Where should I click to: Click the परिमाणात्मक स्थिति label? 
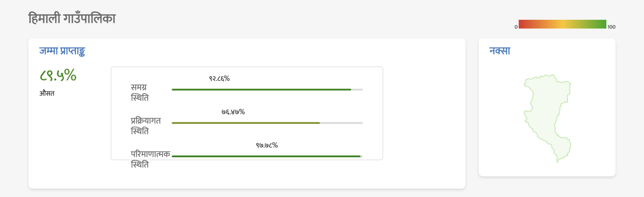click(150, 159)
